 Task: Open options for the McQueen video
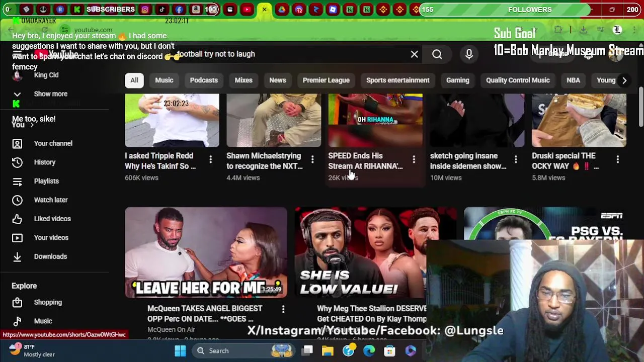283,309
